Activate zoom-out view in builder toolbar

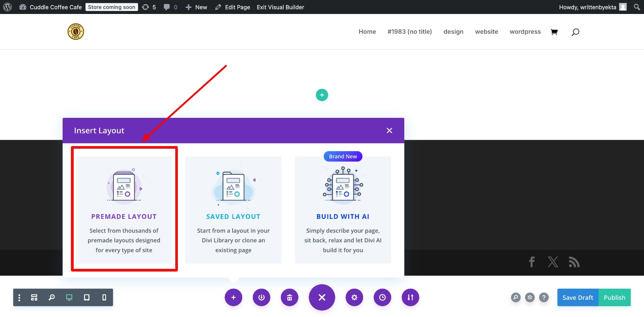point(52,297)
